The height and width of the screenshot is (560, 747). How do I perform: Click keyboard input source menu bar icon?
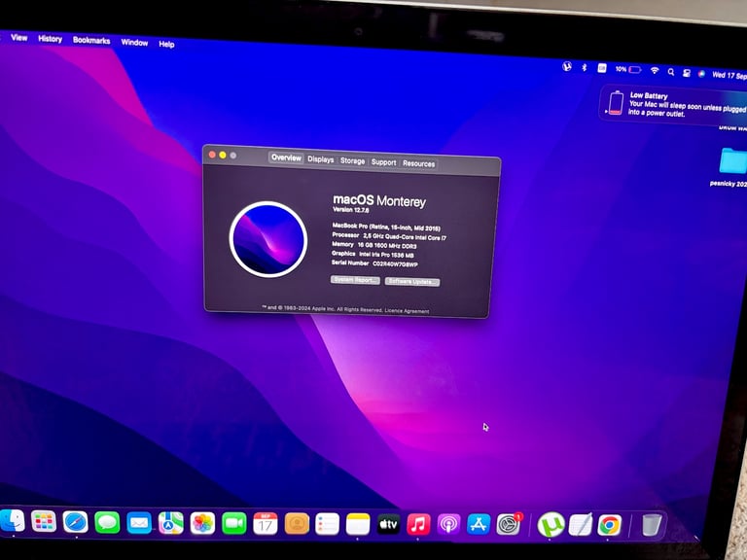pyautogui.click(x=602, y=68)
